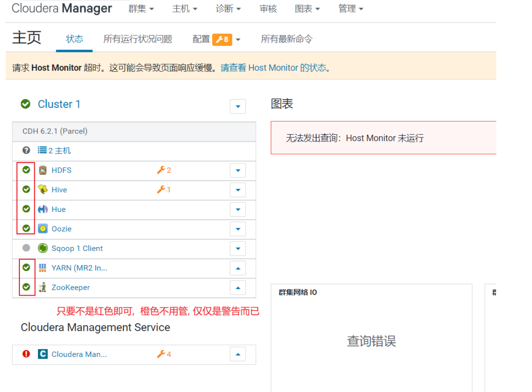
Task: Click the Cloudera Manager logo
Action: click(x=62, y=8)
